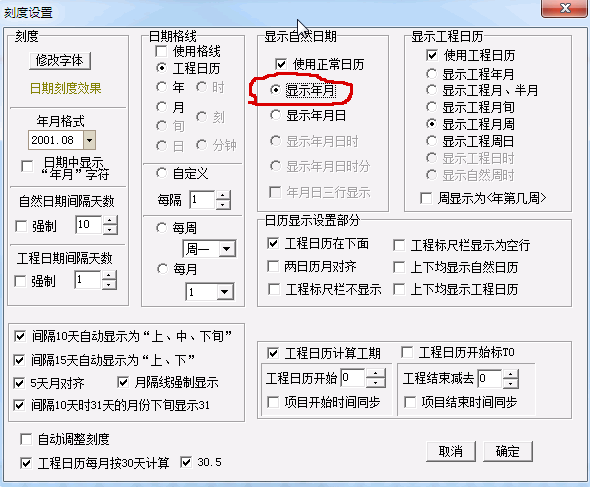Click the 确定 button

[x=508, y=451]
